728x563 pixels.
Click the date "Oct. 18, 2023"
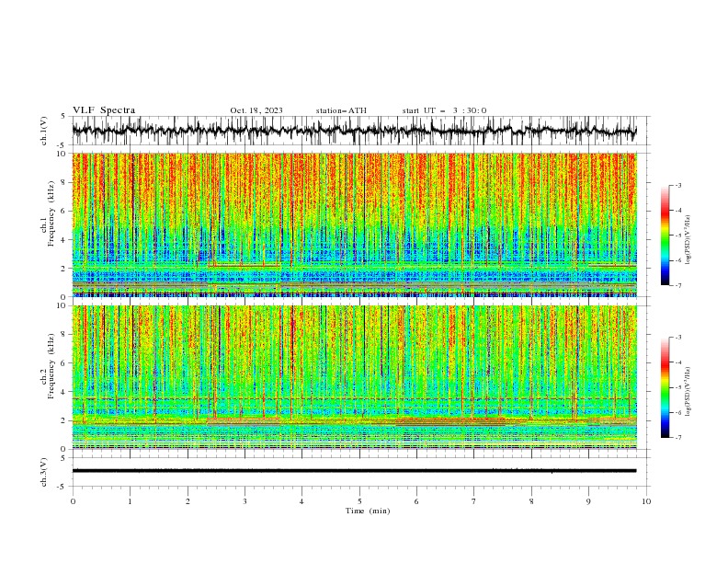[256, 110]
